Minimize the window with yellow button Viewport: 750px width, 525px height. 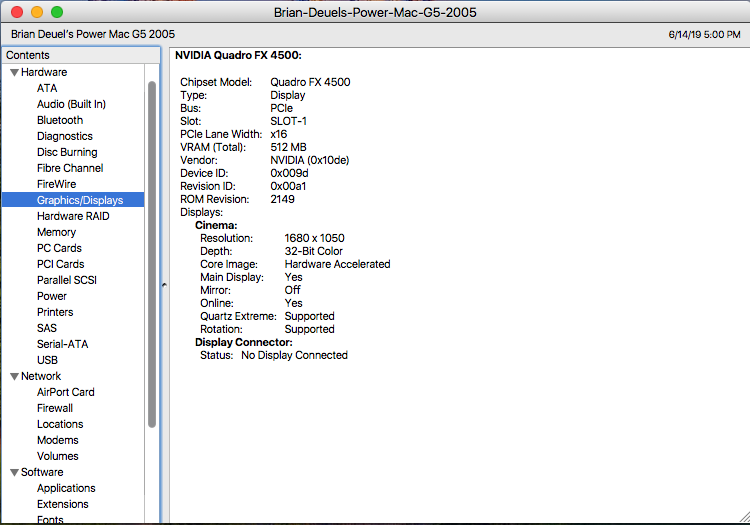37,12
